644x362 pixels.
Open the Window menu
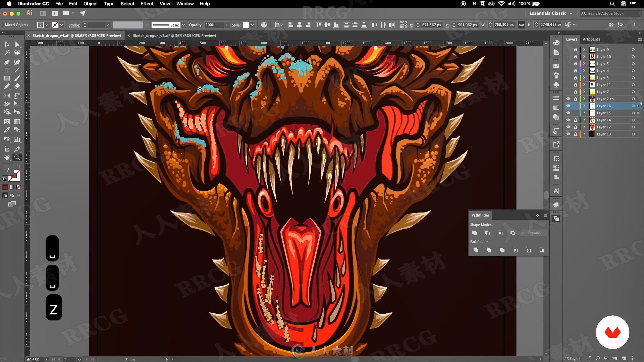pyautogui.click(x=184, y=4)
